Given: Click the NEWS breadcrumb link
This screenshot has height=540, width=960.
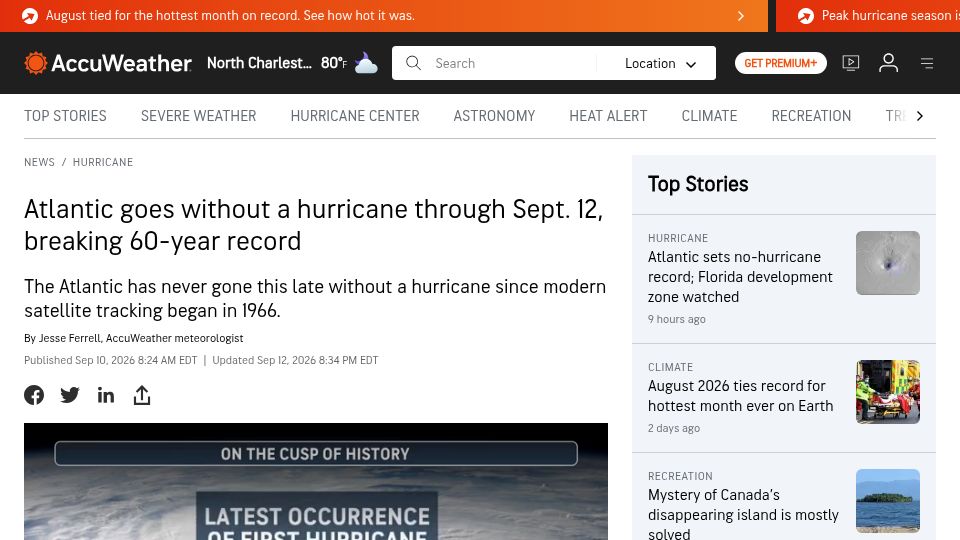Looking at the screenshot, I should click(39, 162).
